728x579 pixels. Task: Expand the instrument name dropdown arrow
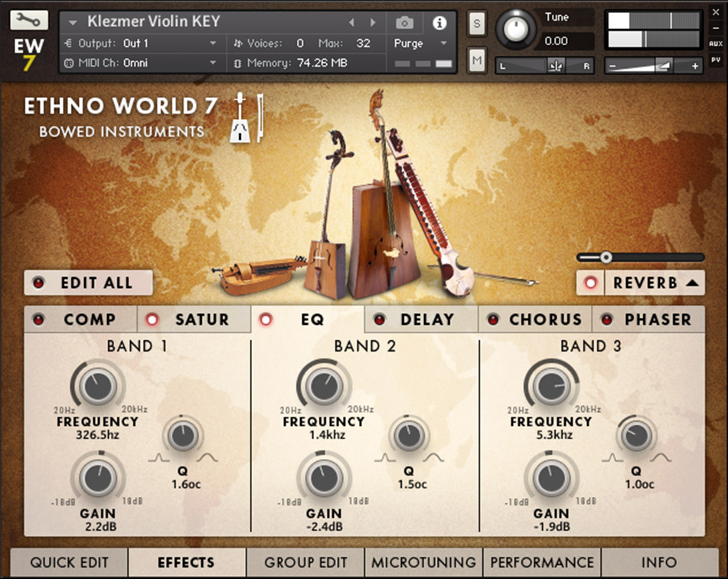point(73,22)
